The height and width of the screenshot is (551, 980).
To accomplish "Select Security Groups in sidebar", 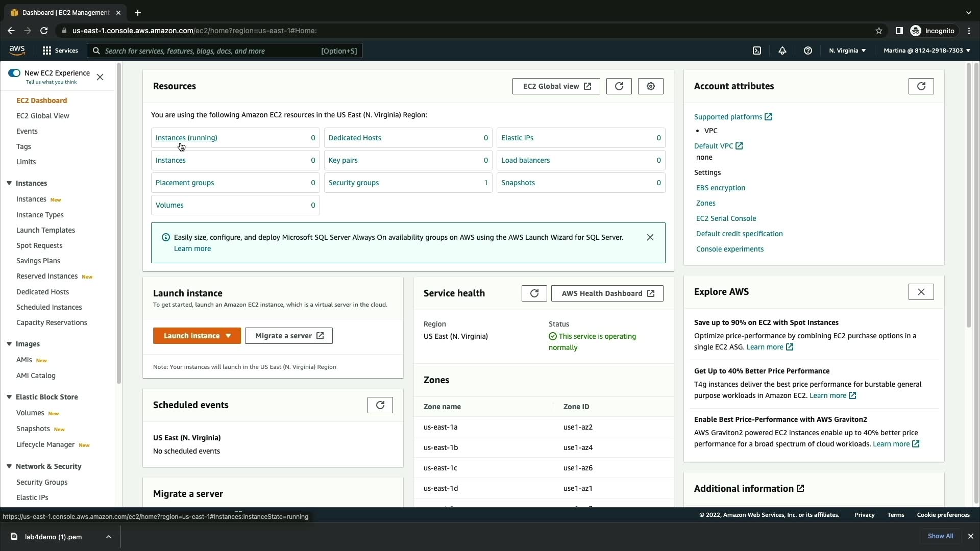I will pos(42,482).
